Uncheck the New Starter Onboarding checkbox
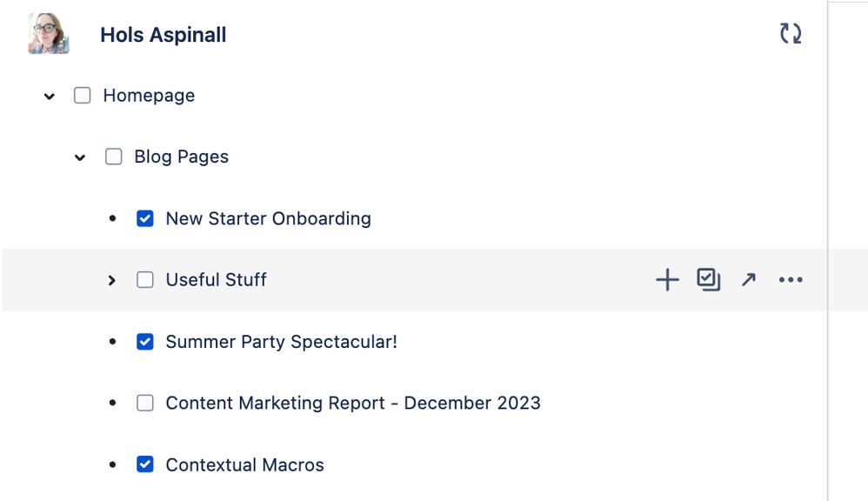 coord(145,218)
